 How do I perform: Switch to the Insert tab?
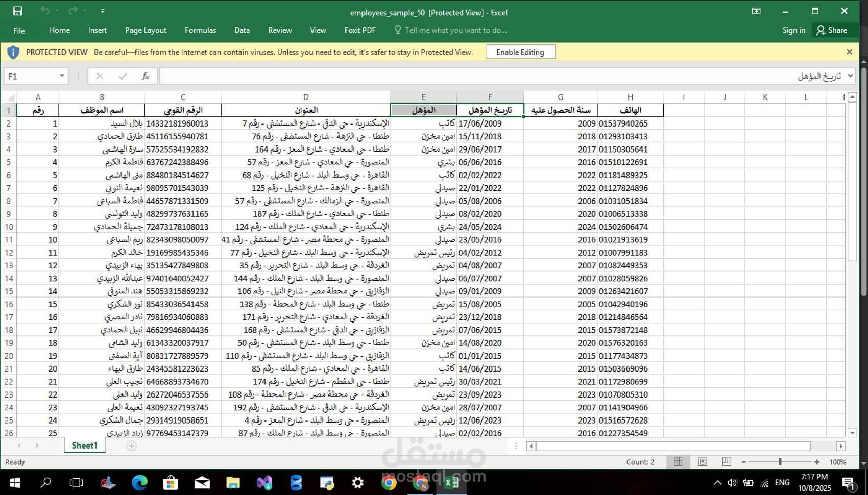[97, 30]
